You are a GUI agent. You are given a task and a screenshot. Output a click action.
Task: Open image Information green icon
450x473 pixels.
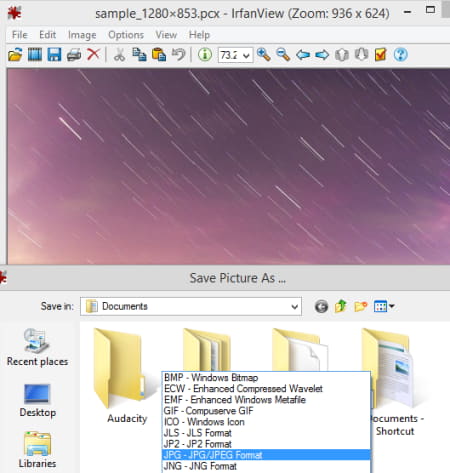(x=205, y=54)
